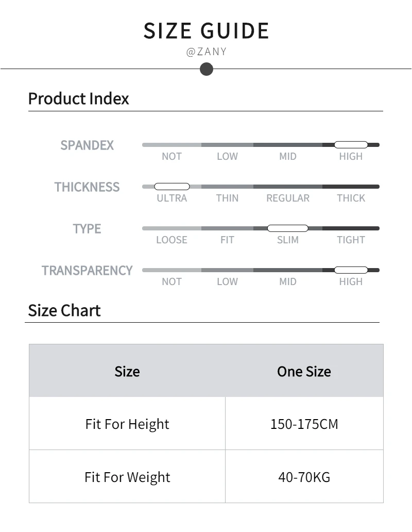This screenshot has height=532, width=412.
Task: Click the Product Index heading
Action: pyautogui.click(x=78, y=98)
